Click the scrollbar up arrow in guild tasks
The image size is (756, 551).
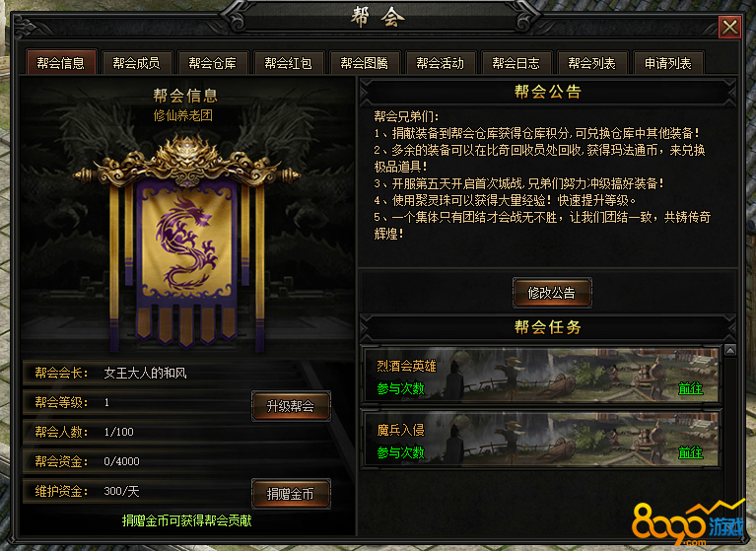click(730, 351)
